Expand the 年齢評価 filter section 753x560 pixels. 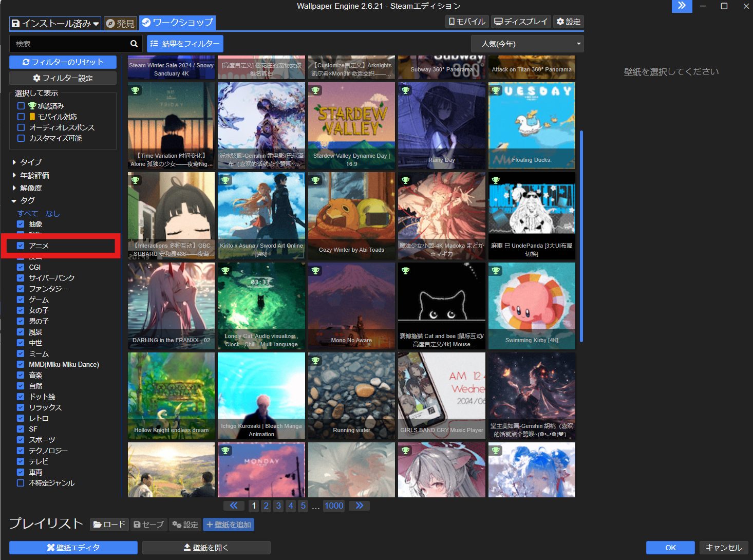tap(31, 175)
